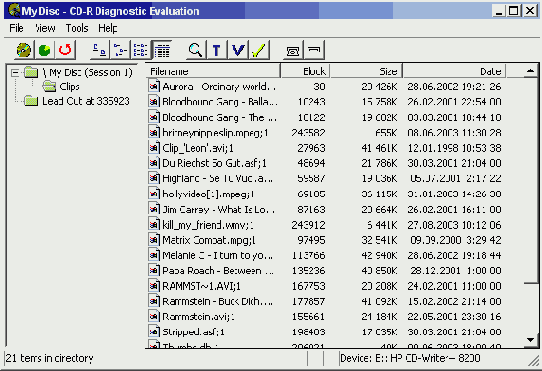Click file icon of Matrix Combat.mpg
Viewport: 542px width, 371px height.
click(154, 240)
